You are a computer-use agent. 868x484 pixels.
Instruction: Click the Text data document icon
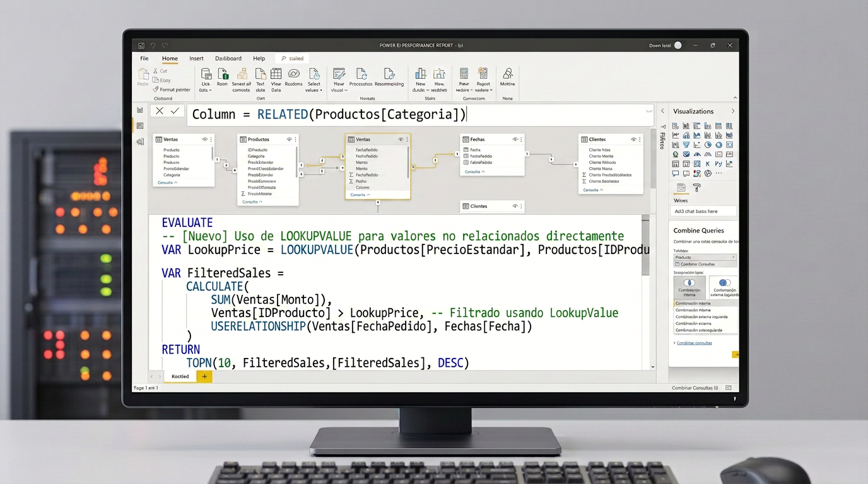pyautogui.click(x=261, y=74)
